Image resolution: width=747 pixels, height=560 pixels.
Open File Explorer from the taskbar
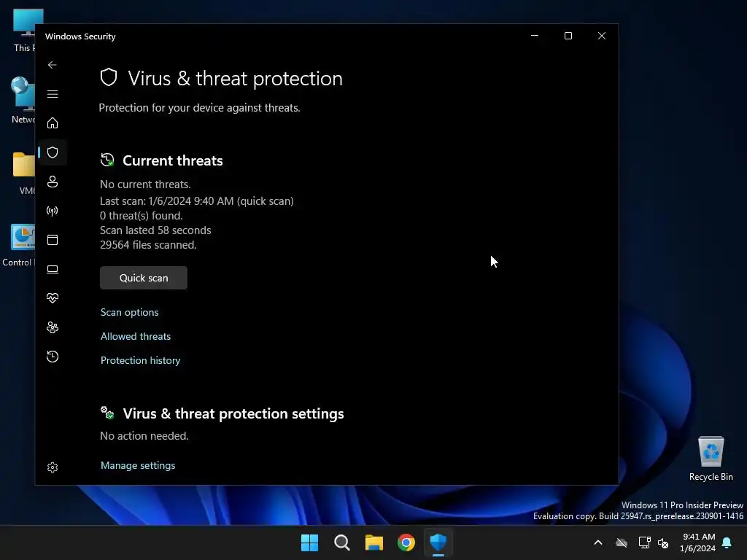point(374,542)
